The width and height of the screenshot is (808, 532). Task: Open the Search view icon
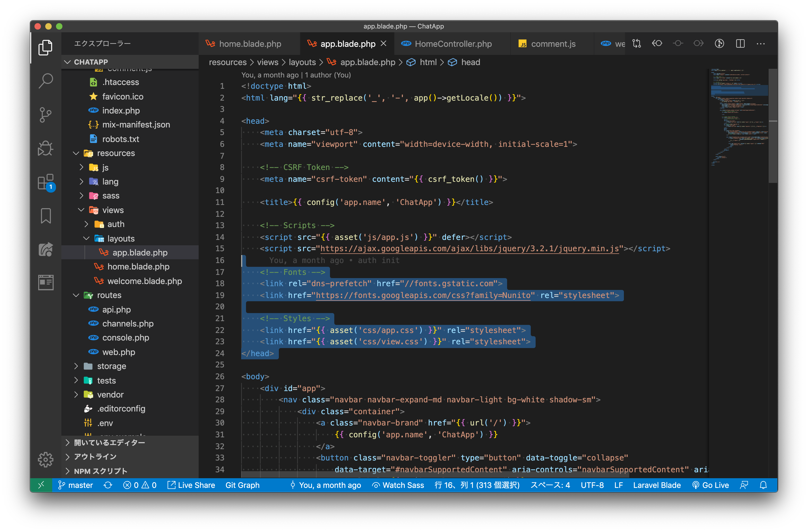coord(45,81)
